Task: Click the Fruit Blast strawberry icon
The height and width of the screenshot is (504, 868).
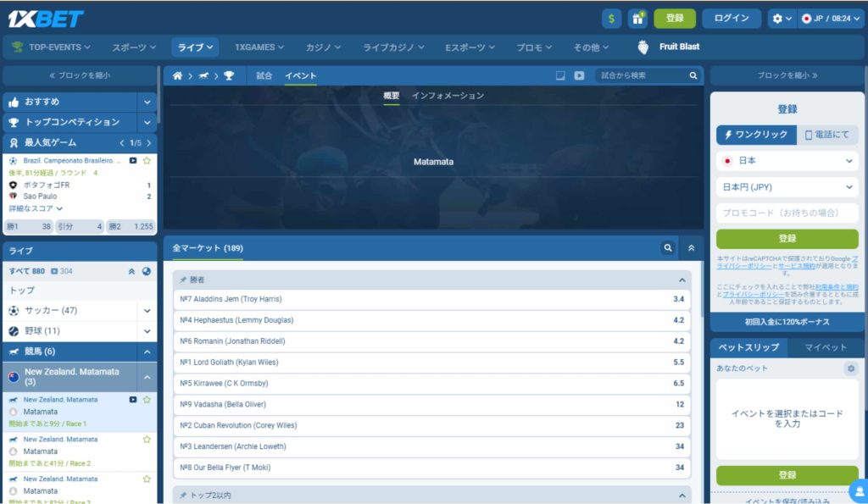Action: click(x=643, y=47)
